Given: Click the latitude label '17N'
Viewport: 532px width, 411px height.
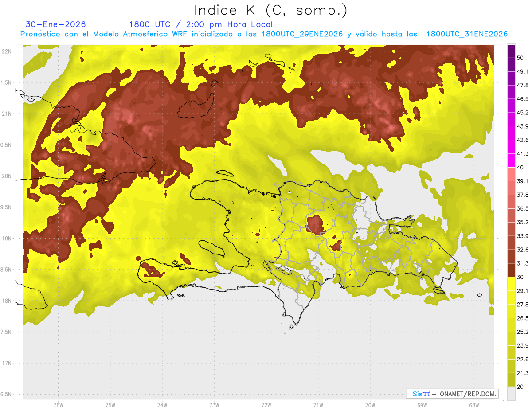Looking at the screenshot, I should tap(7, 363).
